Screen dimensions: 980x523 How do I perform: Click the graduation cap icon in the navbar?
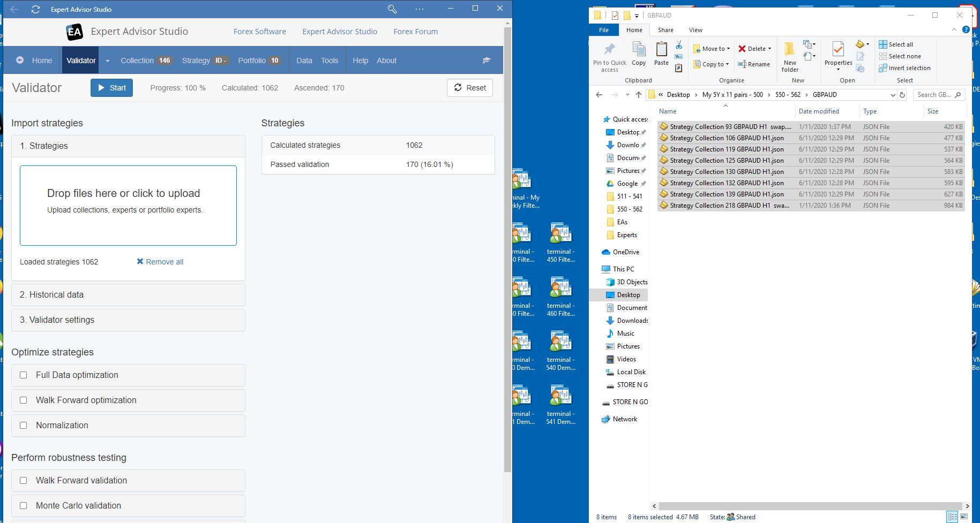(487, 60)
